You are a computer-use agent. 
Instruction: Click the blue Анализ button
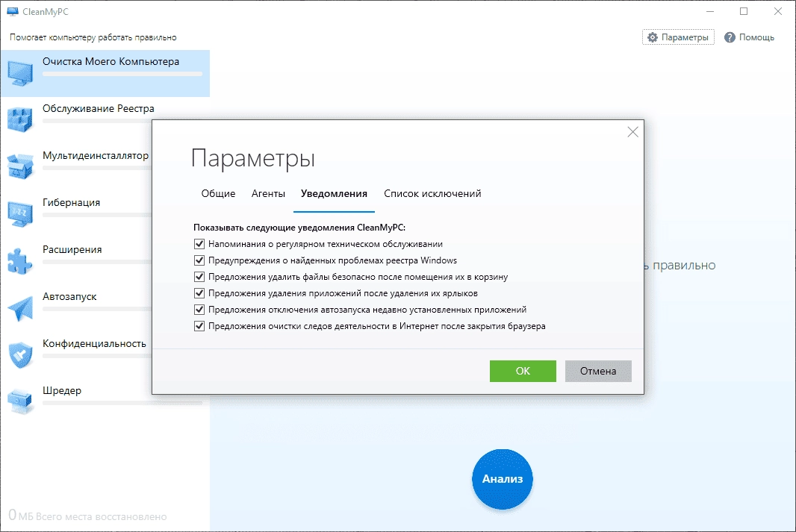point(503,479)
